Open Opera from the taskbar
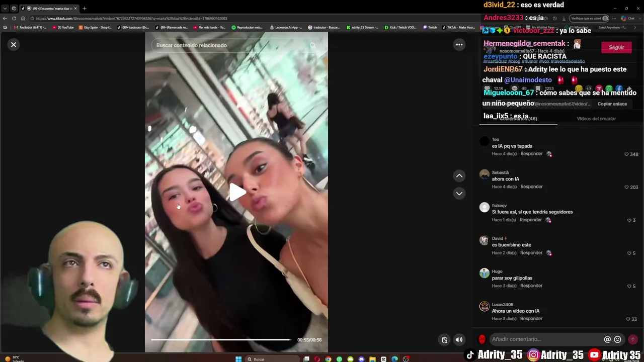The height and width of the screenshot is (362, 644). (x=317, y=359)
